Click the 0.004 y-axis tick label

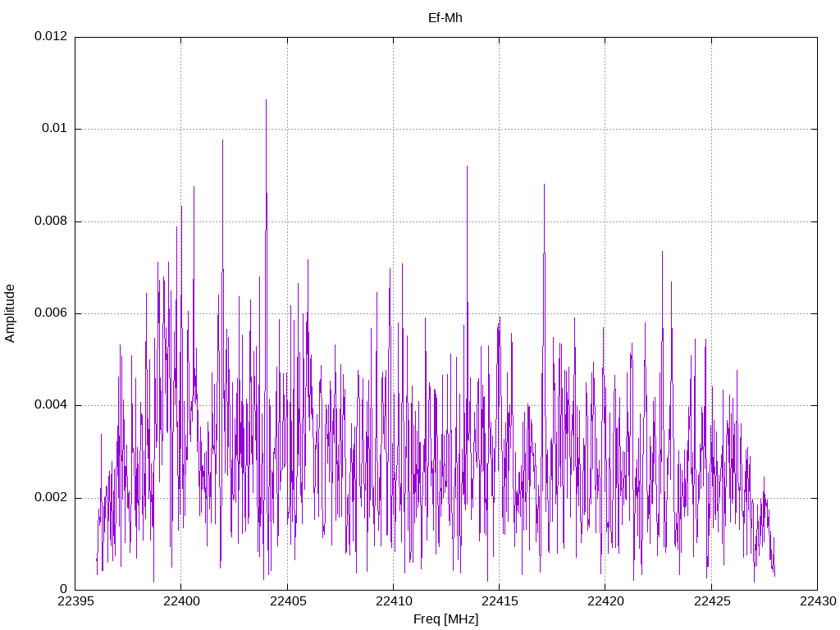click(x=51, y=405)
